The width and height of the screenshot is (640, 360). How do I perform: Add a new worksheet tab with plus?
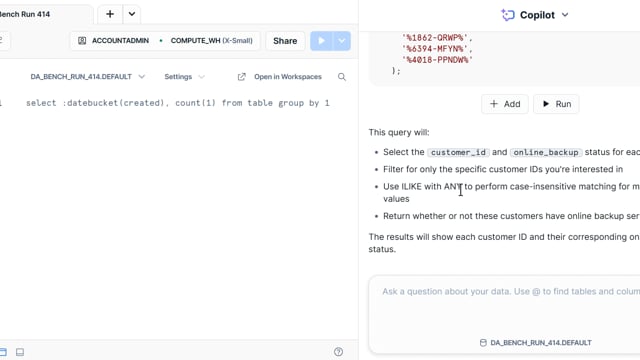110,14
